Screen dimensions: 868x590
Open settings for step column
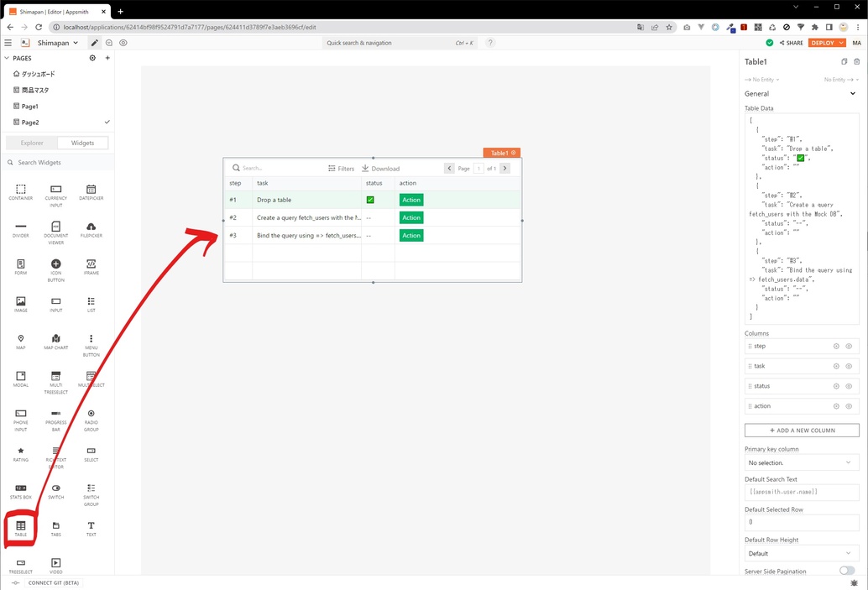[x=836, y=346]
